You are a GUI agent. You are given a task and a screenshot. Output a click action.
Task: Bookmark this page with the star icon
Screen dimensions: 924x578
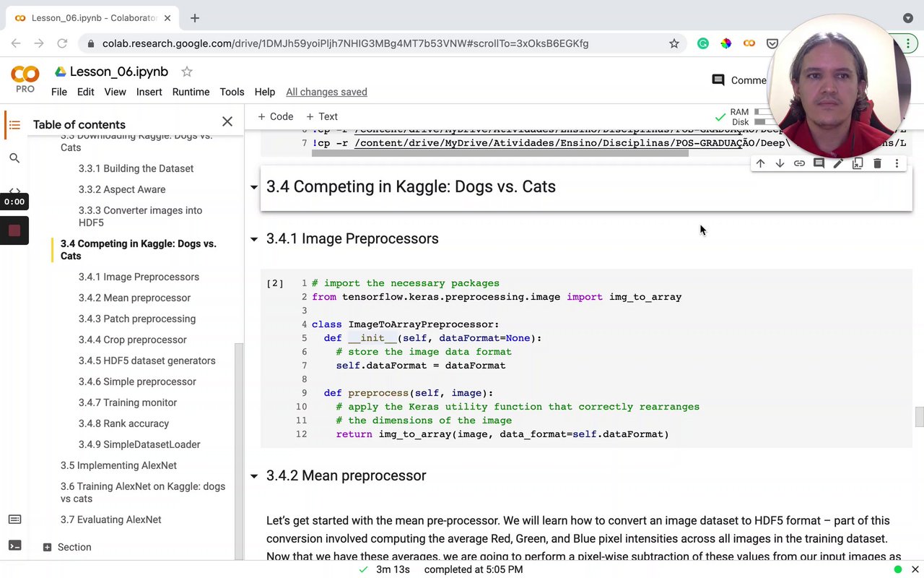[674, 43]
